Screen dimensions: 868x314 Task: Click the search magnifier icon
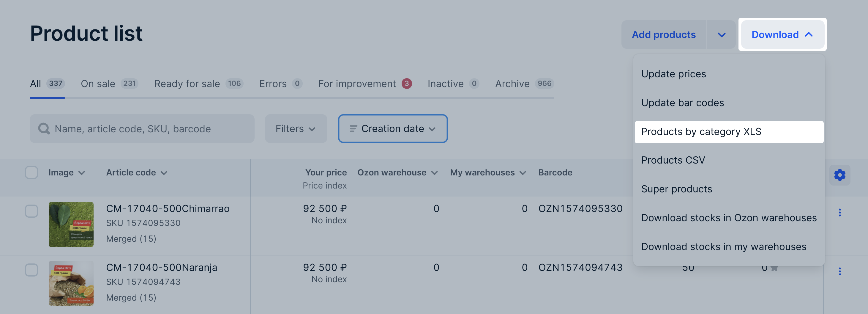(x=44, y=129)
